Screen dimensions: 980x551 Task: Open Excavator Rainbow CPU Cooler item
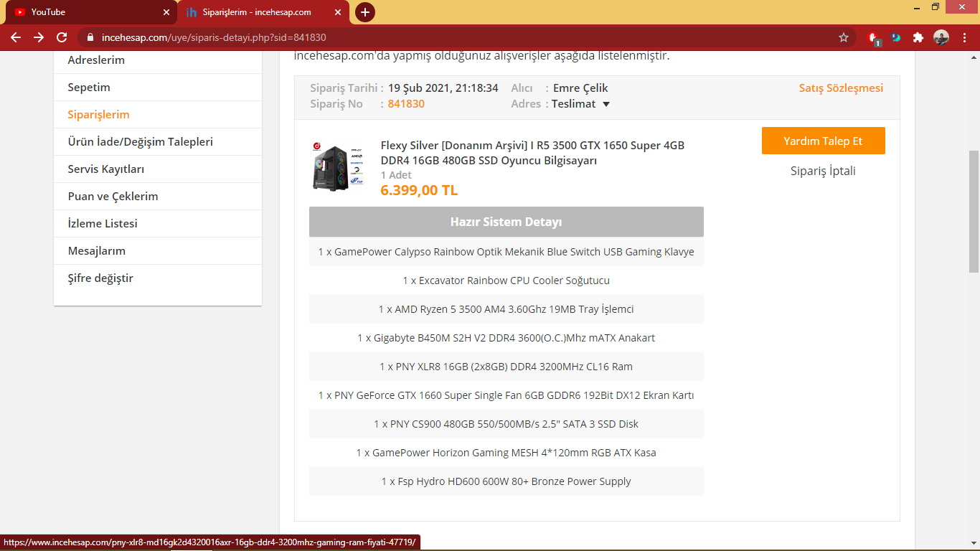[x=506, y=281]
